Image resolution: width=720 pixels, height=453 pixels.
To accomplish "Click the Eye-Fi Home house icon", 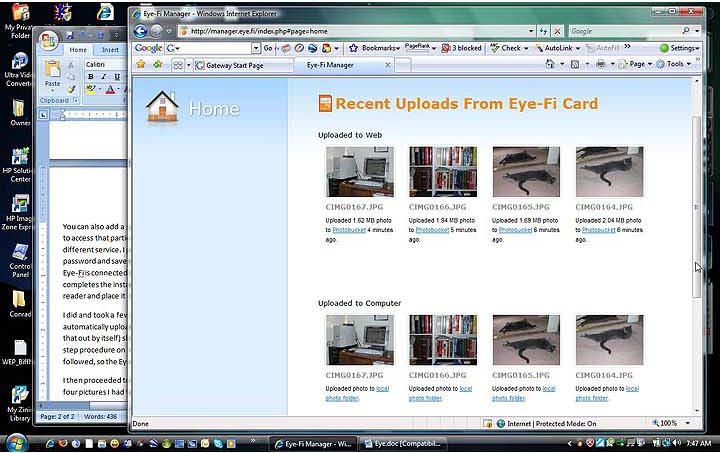I will pyautogui.click(x=162, y=108).
